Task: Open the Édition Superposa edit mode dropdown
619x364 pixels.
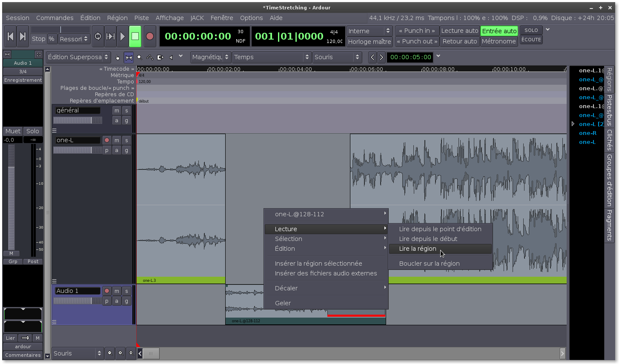Action: click(78, 57)
